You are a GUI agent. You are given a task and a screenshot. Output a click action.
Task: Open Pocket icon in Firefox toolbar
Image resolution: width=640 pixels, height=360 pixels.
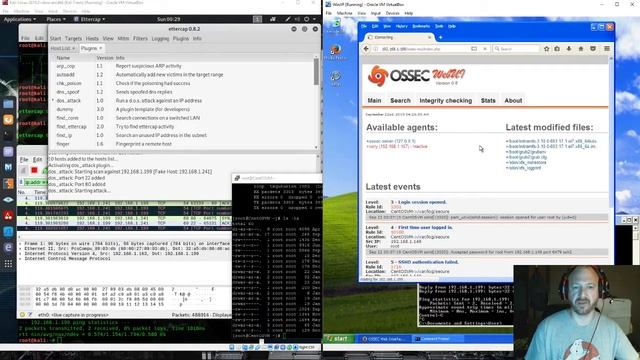[x=593, y=49]
